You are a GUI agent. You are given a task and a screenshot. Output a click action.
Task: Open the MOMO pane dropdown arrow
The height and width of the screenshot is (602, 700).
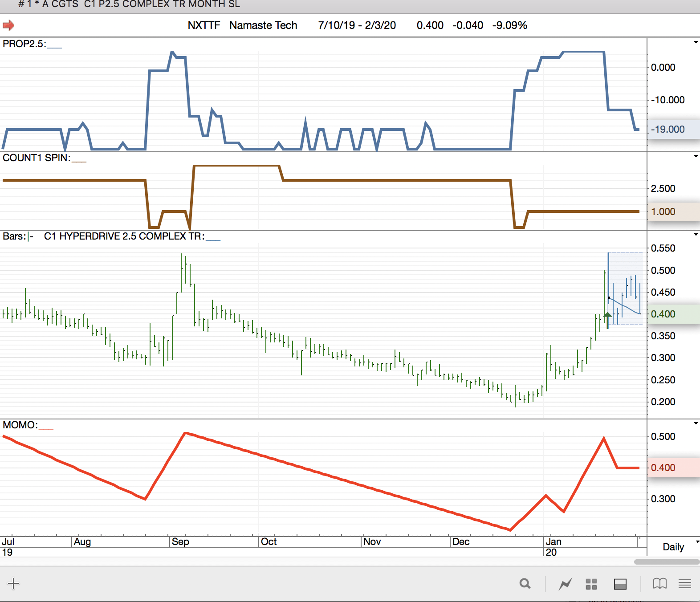coord(696,423)
